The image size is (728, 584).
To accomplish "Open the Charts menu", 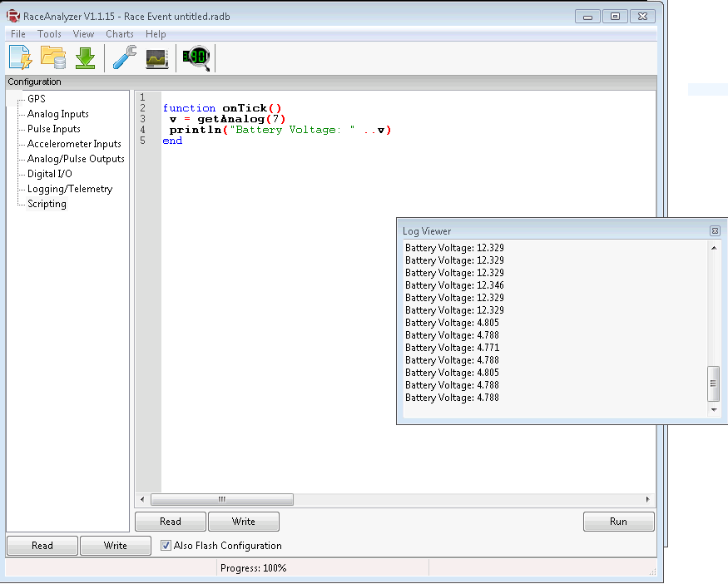I will point(119,34).
